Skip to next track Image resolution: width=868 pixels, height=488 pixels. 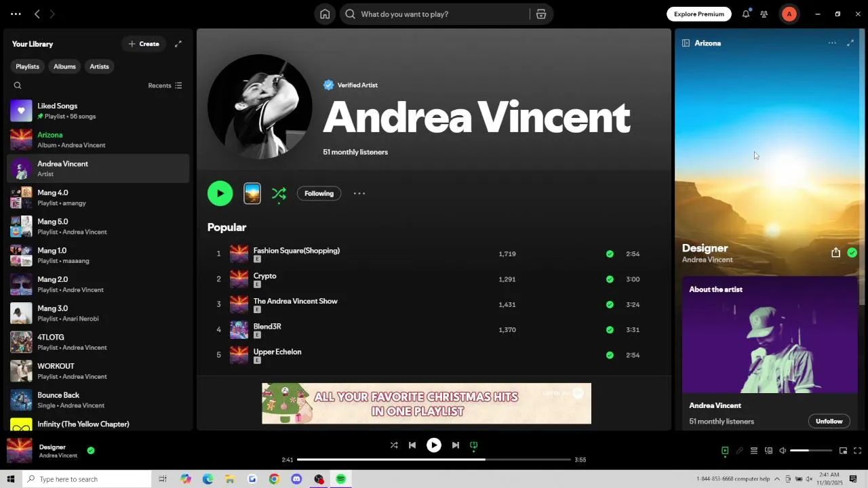point(456,445)
